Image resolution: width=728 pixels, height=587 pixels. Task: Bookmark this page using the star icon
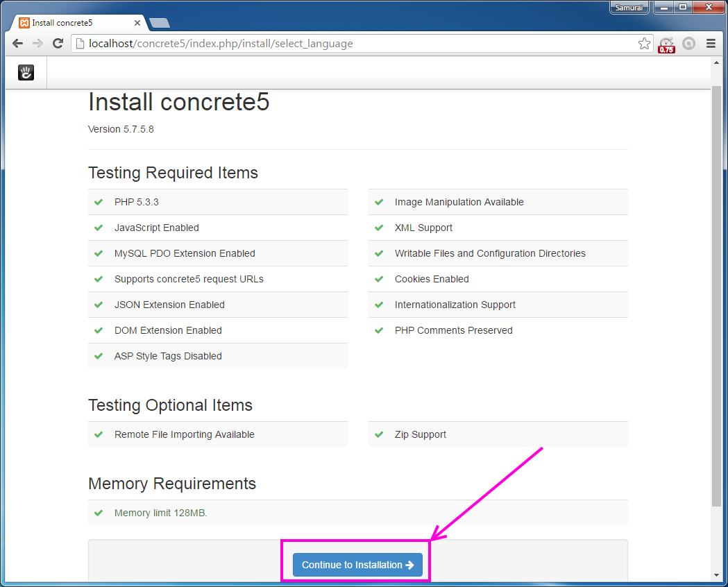point(644,44)
